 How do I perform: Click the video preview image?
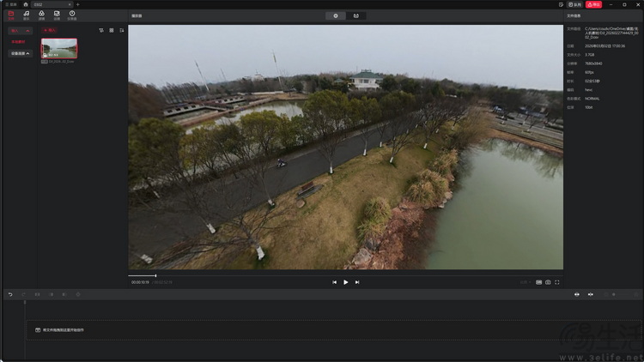[345, 147]
